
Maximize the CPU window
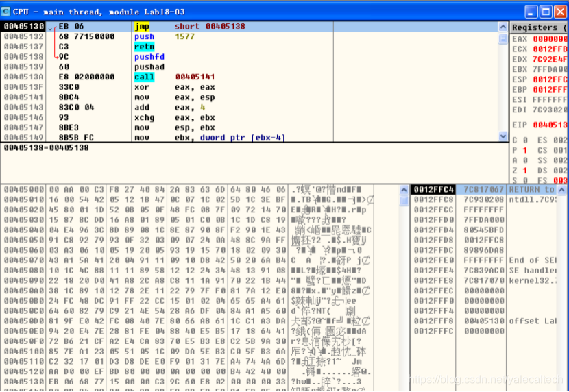tap(546, 12)
